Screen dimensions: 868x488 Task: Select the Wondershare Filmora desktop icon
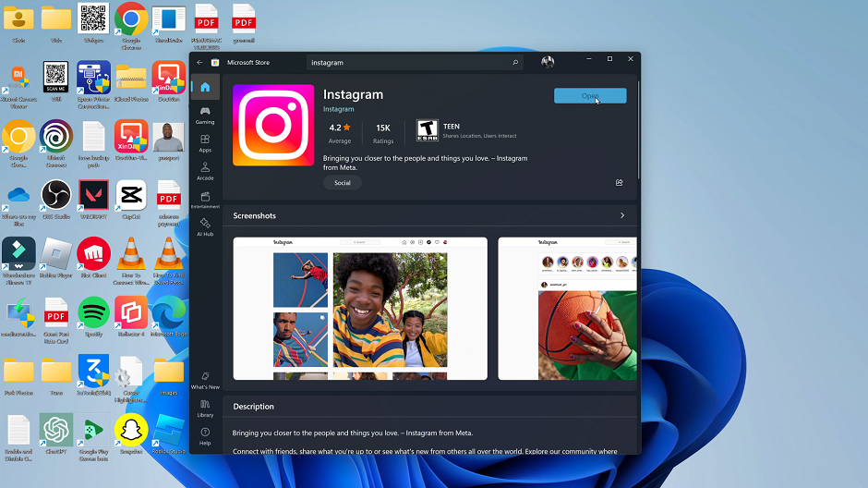click(x=18, y=261)
